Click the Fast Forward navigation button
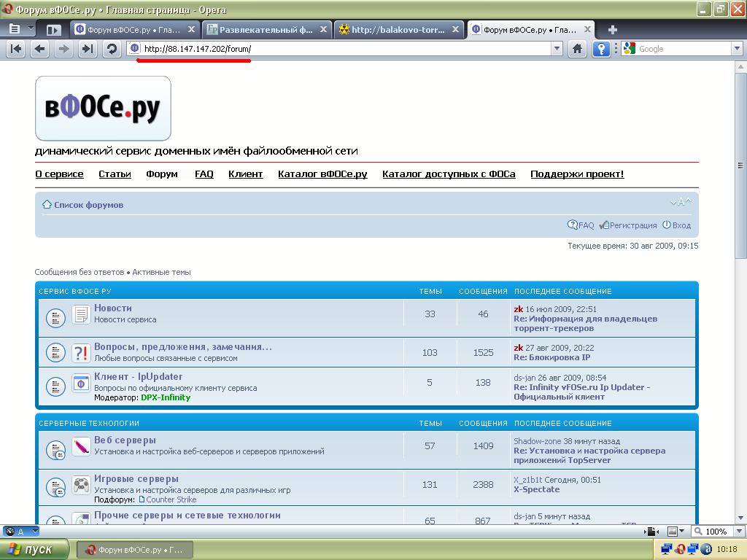Viewport: 747px width, 560px height. point(88,49)
